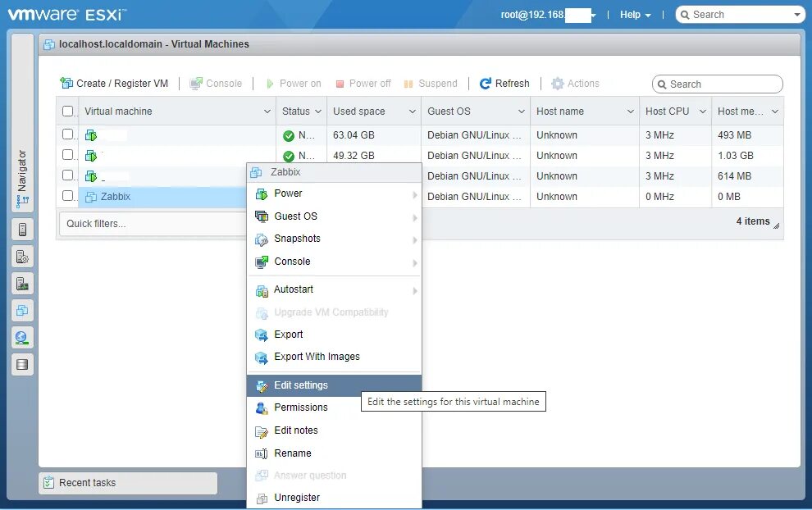Image resolution: width=812 pixels, height=510 pixels.
Task: Click Power off in the toolbar
Action: click(x=363, y=84)
